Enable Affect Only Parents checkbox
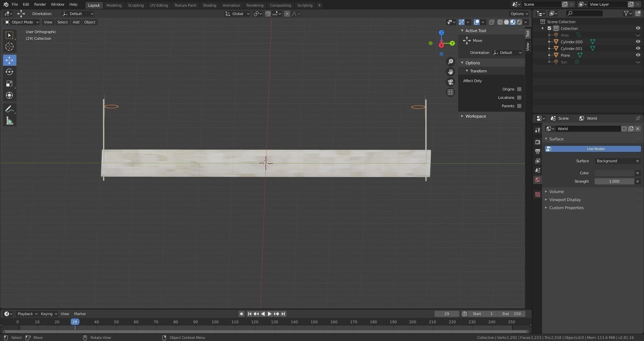This screenshot has width=644, height=341. [x=519, y=106]
